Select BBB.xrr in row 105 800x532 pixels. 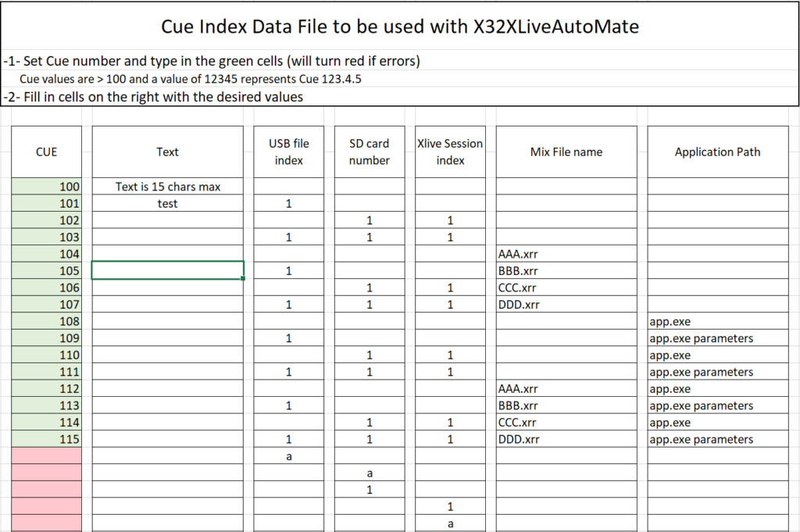(x=566, y=270)
